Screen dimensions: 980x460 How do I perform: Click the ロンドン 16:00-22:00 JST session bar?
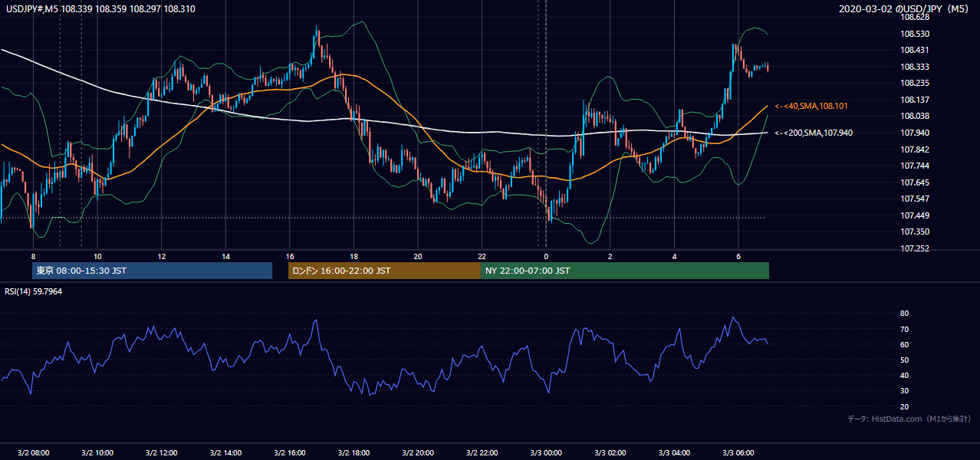coord(384,271)
